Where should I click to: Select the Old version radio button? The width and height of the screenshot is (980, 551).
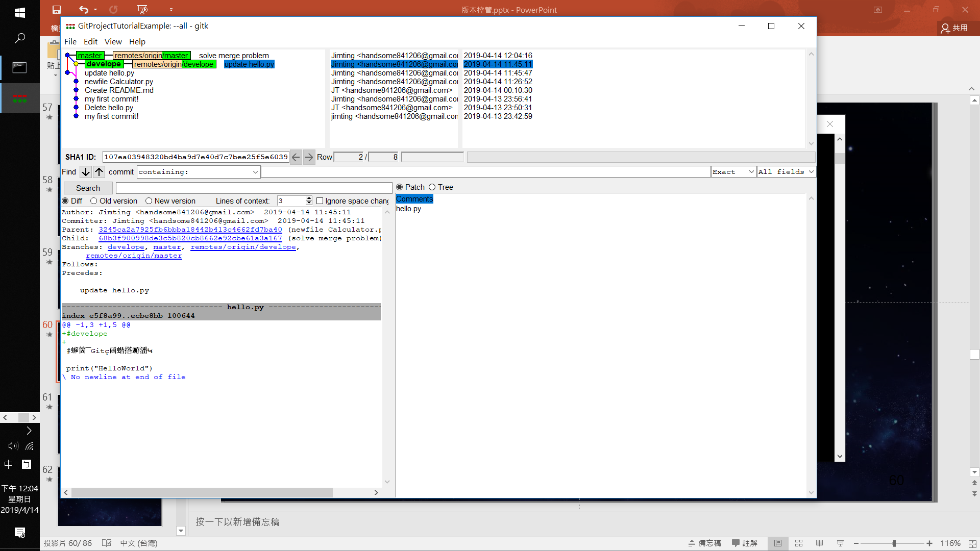[x=94, y=201]
